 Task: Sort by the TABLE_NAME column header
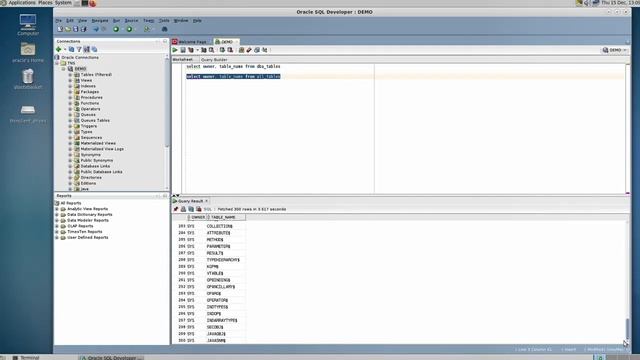coord(226,217)
